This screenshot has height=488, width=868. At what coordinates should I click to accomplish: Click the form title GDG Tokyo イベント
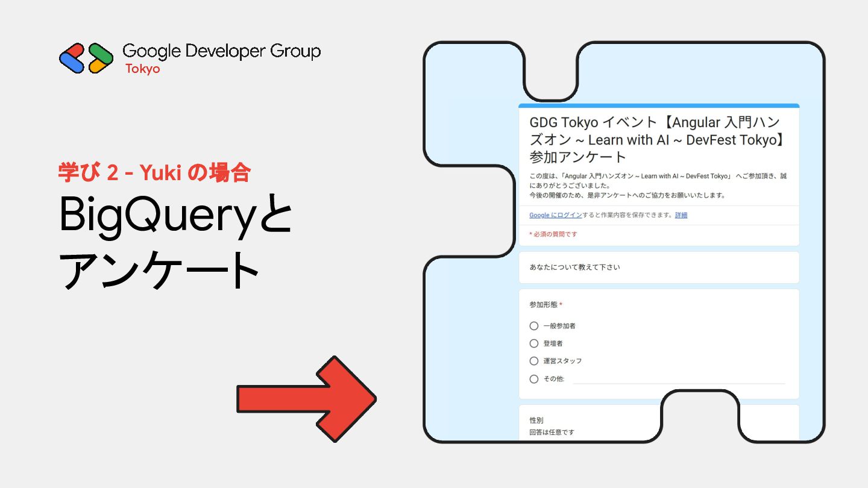coord(656,140)
